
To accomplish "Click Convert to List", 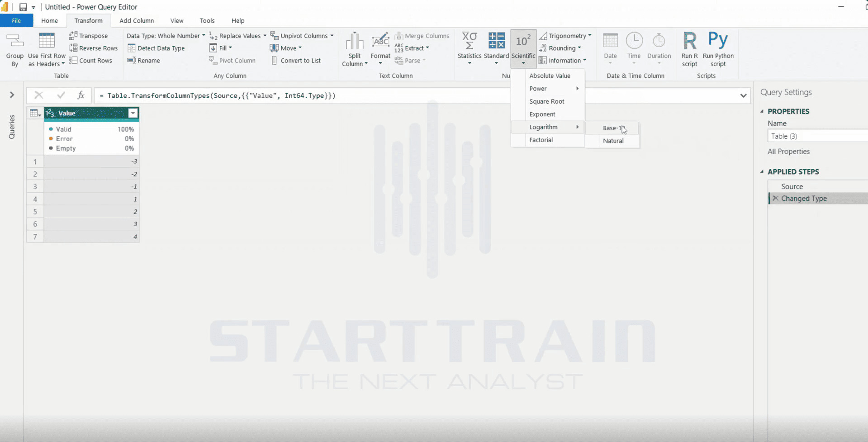I will coord(296,60).
